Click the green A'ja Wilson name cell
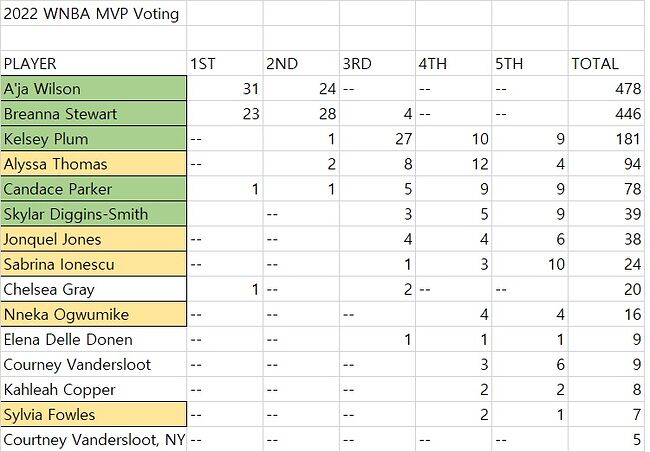The image size is (650, 452). (x=93, y=88)
